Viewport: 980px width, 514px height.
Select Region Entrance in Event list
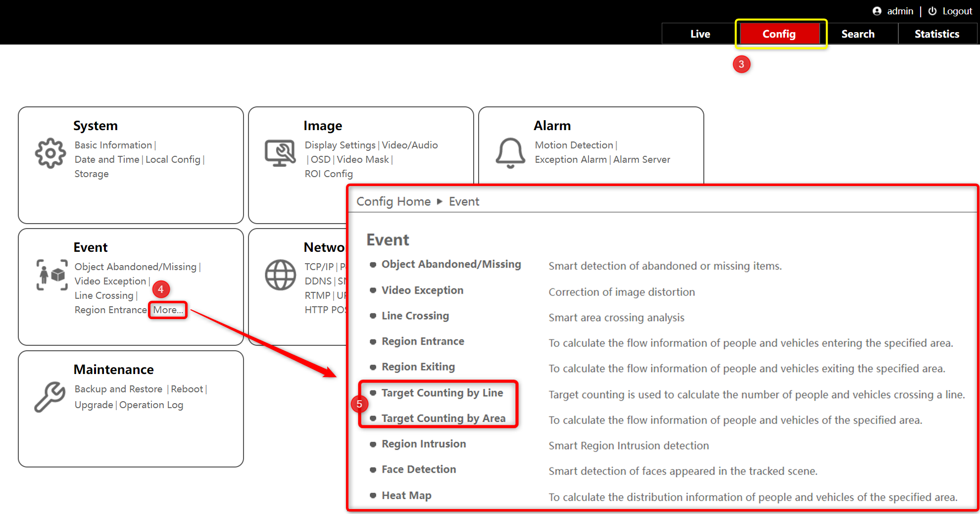[x=423, y=341]
